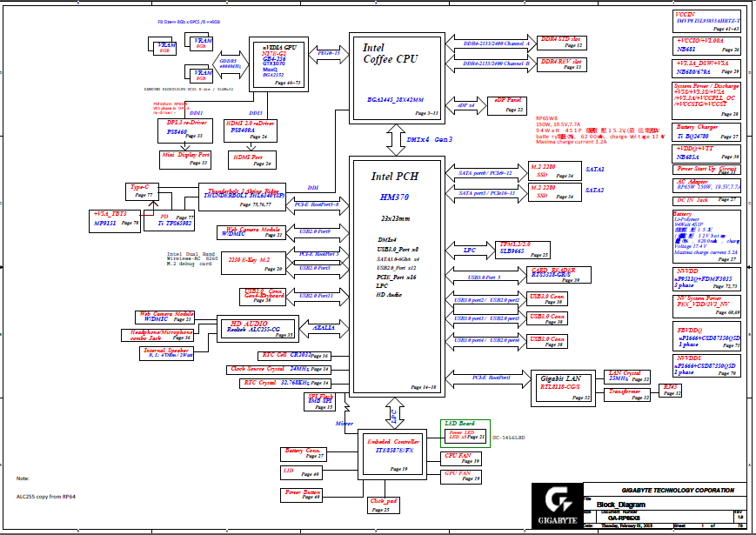Select the DDR4 REV slot box
Image resolution: width=756 pixels, height=535 pixels.
pyautogui.click(x=563, y=64)
